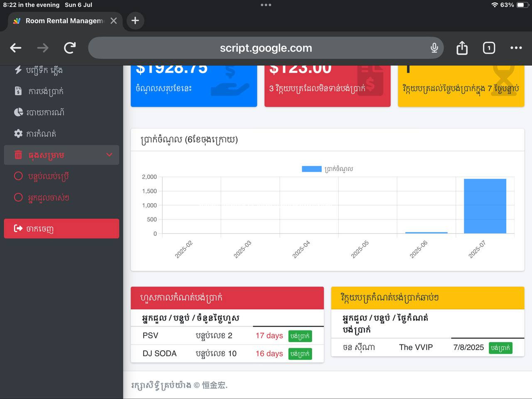Open the iPad multitasking dots at top
532x399 pixels.
click(266, 5)
